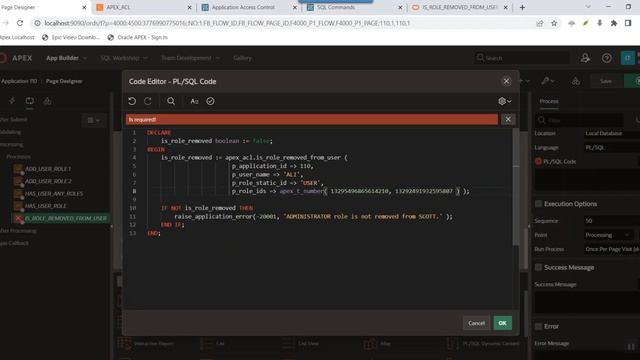Click the shared components icon near Save
Image resolution: width=640 pixels, height=360 pixels.
[576, 81]
